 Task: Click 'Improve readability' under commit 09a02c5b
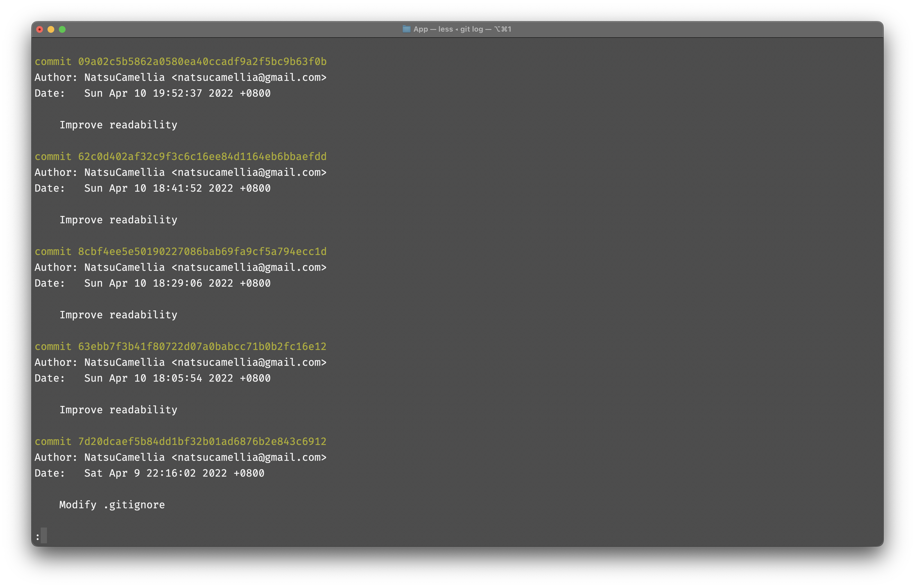tap(118, 125)
